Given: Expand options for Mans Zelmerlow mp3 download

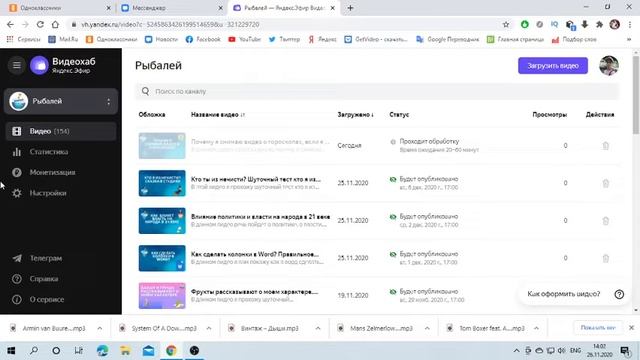Looking at the screenshot, I should 427,328.
